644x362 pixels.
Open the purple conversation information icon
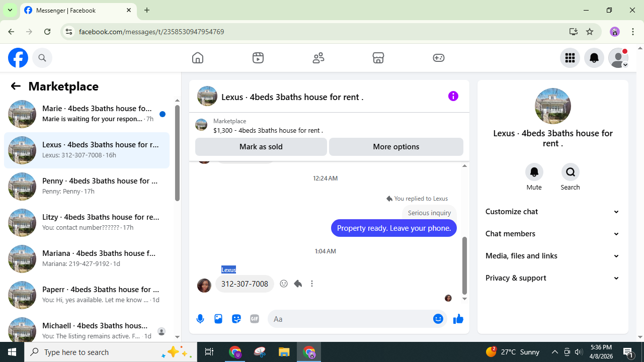click(x=453, y=96)
